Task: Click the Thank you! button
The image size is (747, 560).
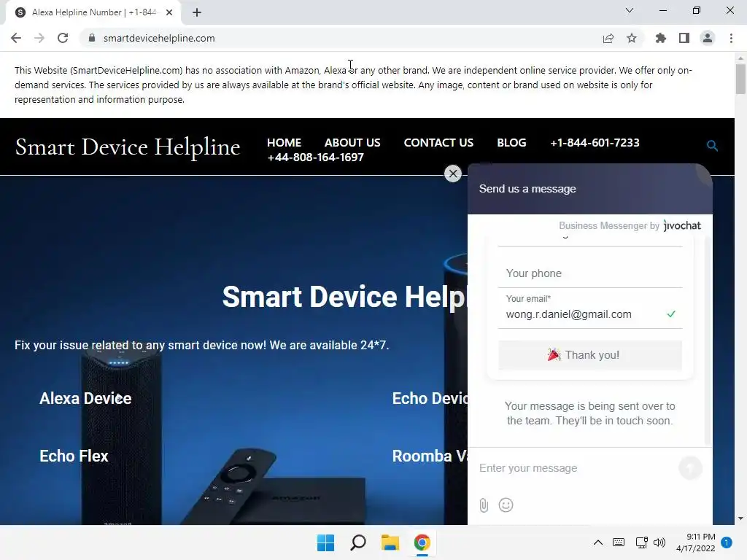Action: coord(590,355)
